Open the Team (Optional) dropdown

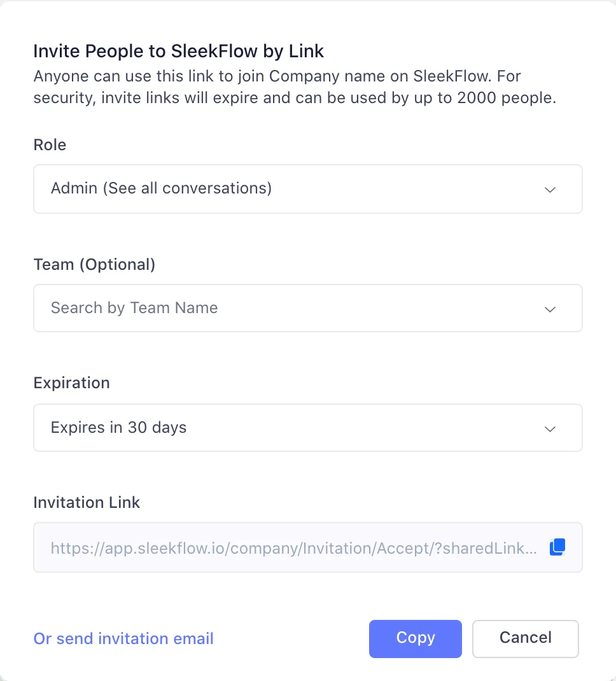(308, 308)
